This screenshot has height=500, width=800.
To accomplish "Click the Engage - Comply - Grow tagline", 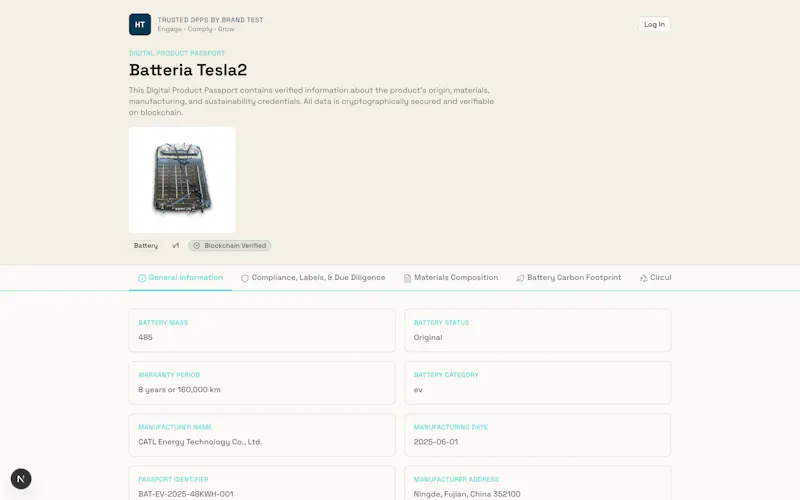I will point(196,29).
